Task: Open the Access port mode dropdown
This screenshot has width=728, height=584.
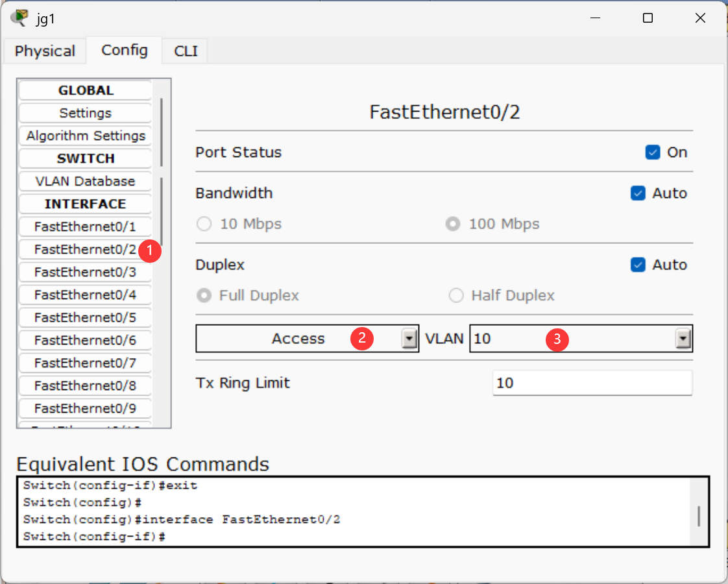Action: (x=308, y=339)
